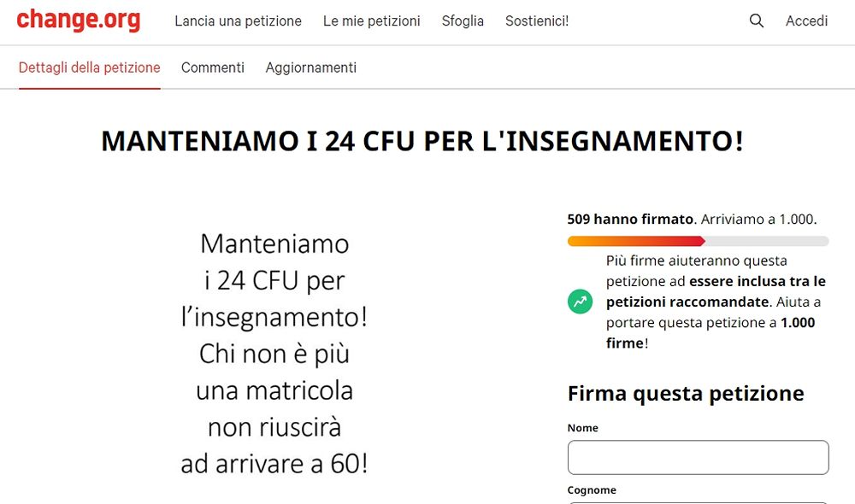This screenshot has width=855, height=504.
Task: Log in via the Accedi link
Action: [x=805, y=21]
